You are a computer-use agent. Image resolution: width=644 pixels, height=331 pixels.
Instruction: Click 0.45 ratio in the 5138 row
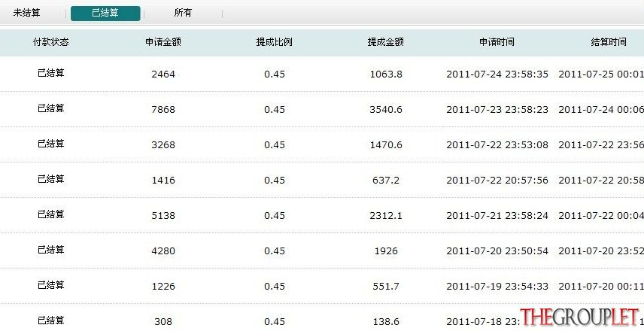(x=275, y=216)
